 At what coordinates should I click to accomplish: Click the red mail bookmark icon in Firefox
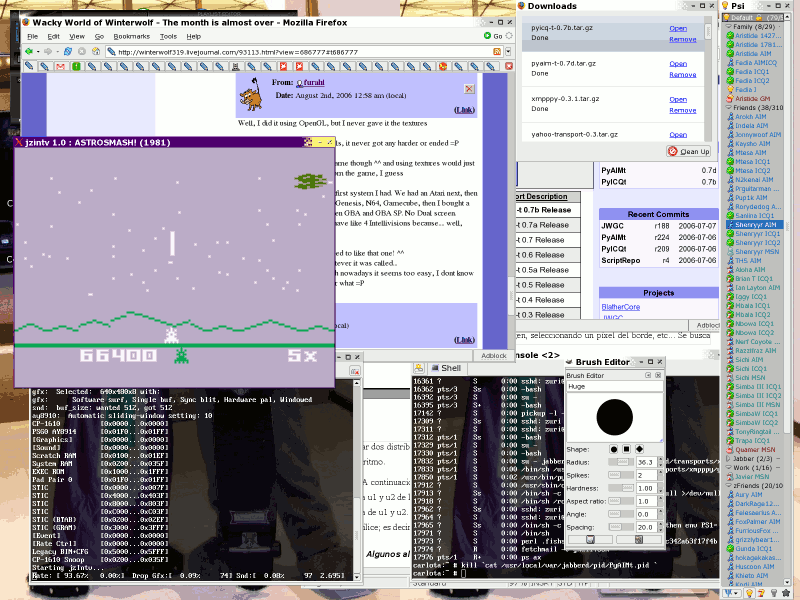coord(61,65)
